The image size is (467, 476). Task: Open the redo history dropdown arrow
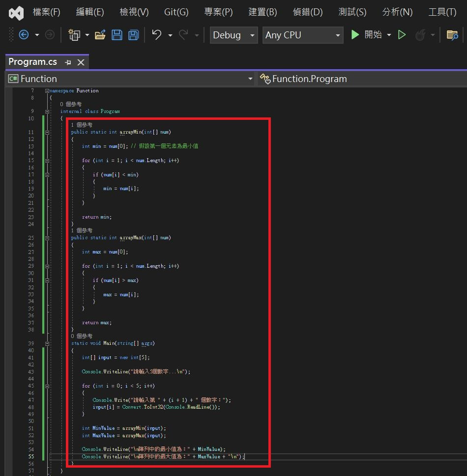tap(197, 35)
